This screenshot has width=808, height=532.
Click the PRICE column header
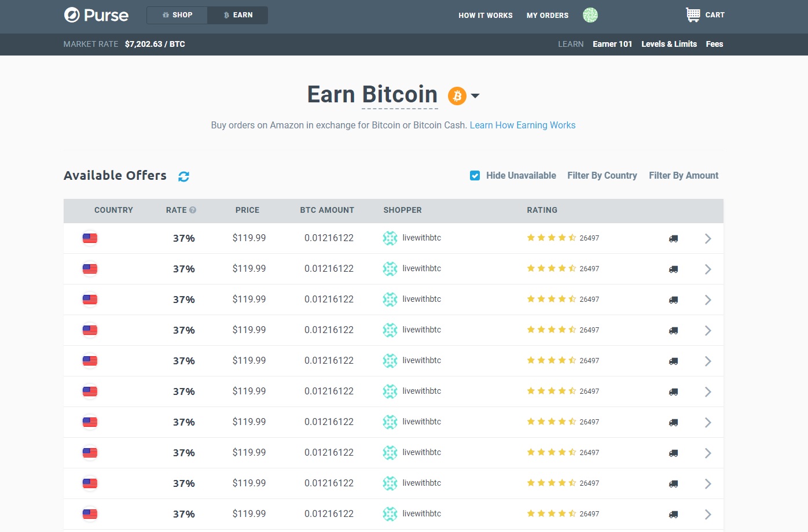(x=247, y=210)
